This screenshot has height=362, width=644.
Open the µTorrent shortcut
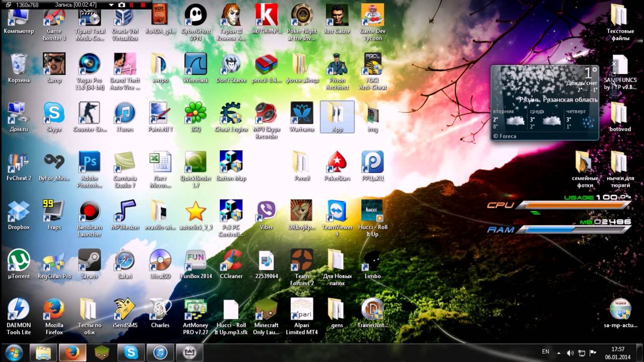[19, 264]
